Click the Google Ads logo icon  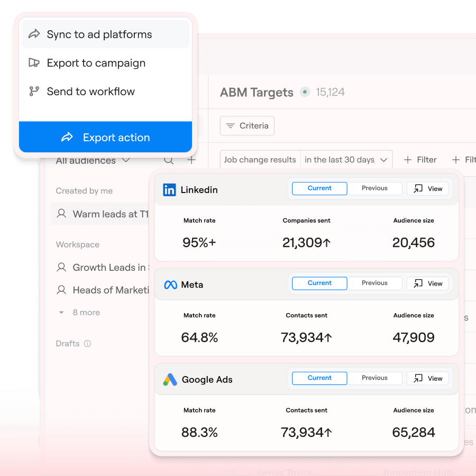click(170, 379)
